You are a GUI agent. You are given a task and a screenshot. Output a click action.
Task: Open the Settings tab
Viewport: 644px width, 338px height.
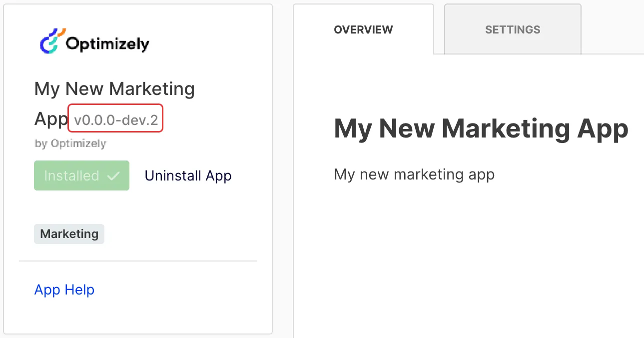[513, 29]
